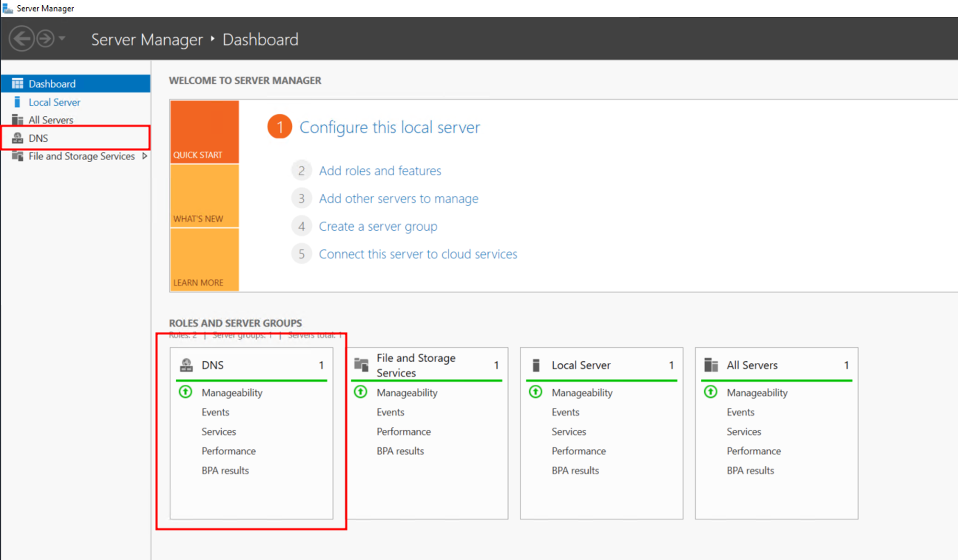Click the forward navigation arrow button
The width and height of the screenshot is (958, 560).
[46, 39]
